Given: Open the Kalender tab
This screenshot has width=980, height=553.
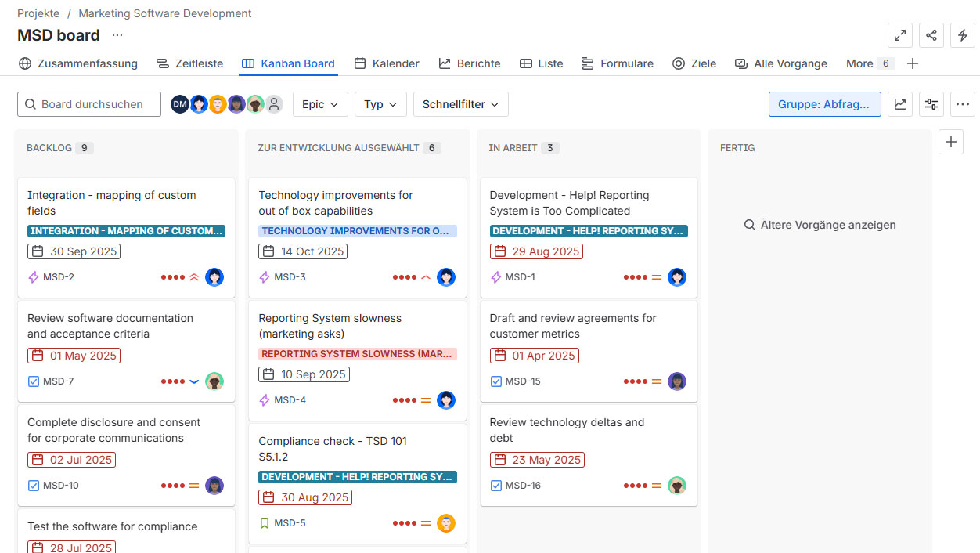Looking at the screenshot, I should pos(387,63).
